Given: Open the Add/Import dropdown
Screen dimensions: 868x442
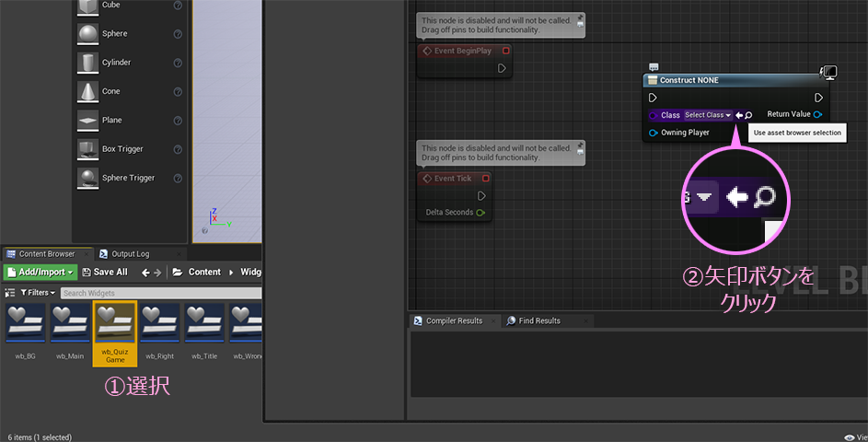Looking at the screenshot, I should click(41, 272).
